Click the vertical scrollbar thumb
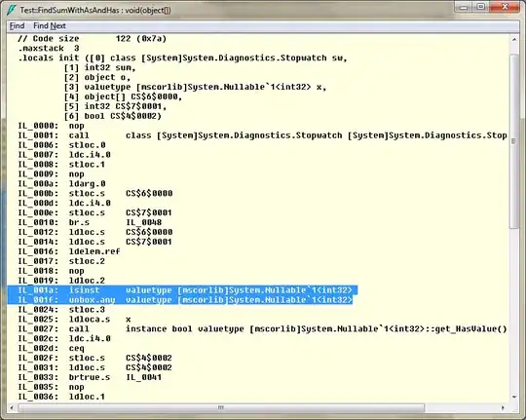 pyautogui.click(x=514, y=141)
